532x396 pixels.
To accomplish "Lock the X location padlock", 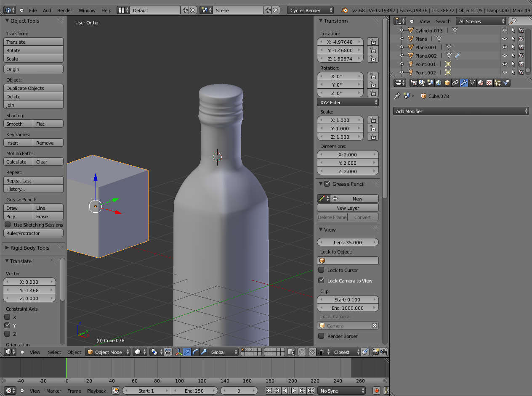I will pyautogui.click(x=372, y=42).
